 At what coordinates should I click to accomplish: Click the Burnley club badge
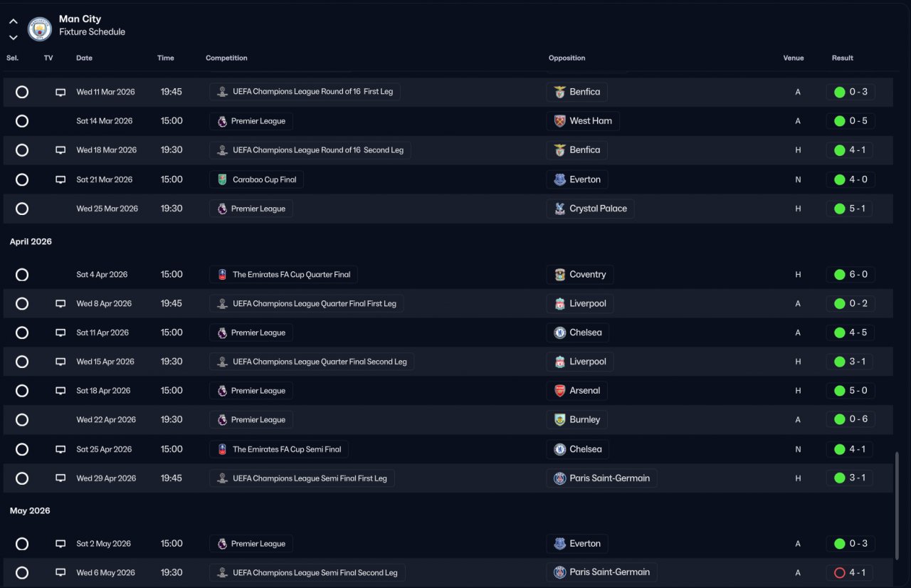pos(560,419)
